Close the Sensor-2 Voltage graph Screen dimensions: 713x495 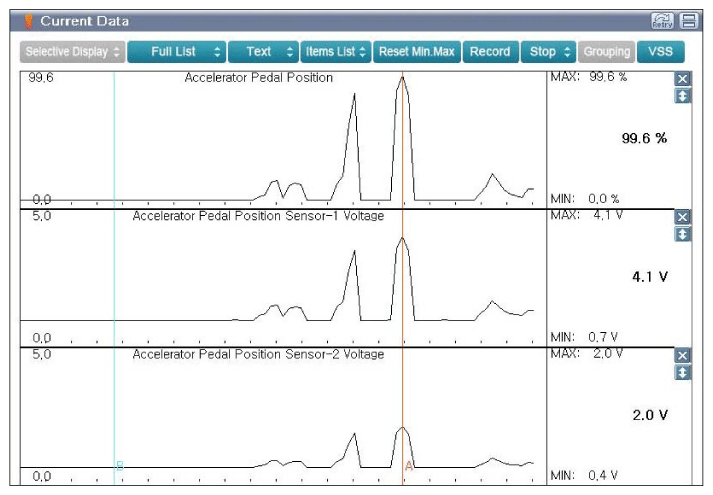click(x=683, y=355)
